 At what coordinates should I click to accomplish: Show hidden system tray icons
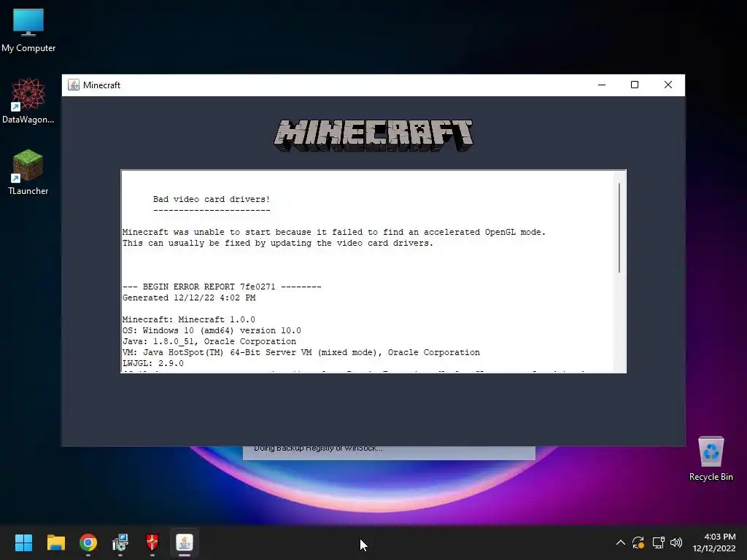click(x=620, y=542)
